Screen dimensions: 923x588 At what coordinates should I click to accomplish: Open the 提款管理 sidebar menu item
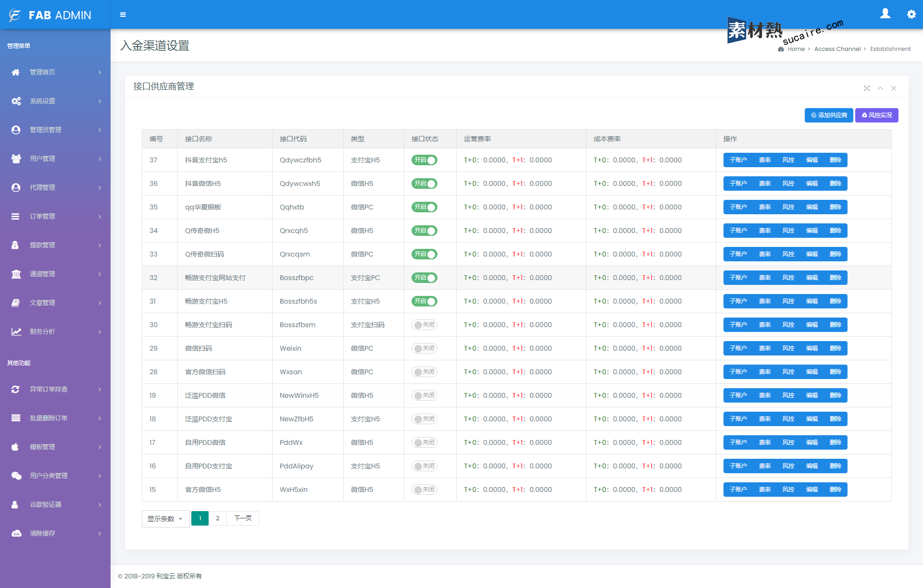tap(55, 245)
